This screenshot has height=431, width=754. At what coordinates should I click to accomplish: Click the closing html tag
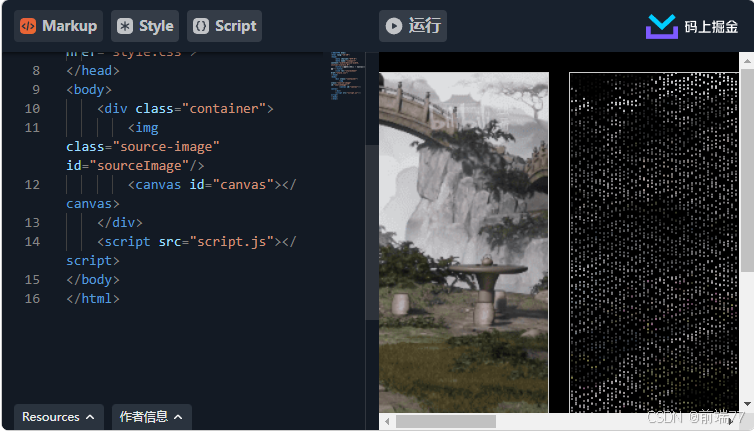pyautogui.click(x=93, y=299)
